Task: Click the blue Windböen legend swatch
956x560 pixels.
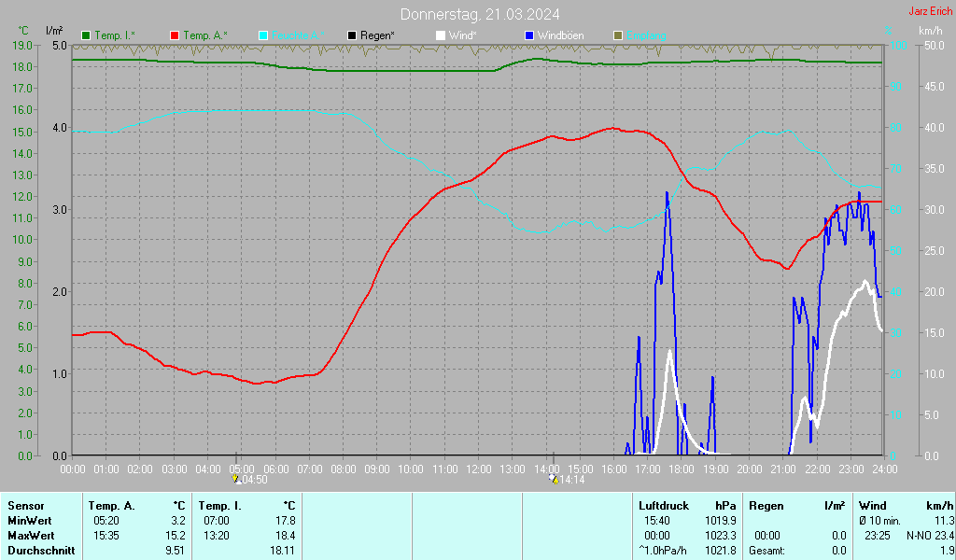Action: click(x=529, y=35)
